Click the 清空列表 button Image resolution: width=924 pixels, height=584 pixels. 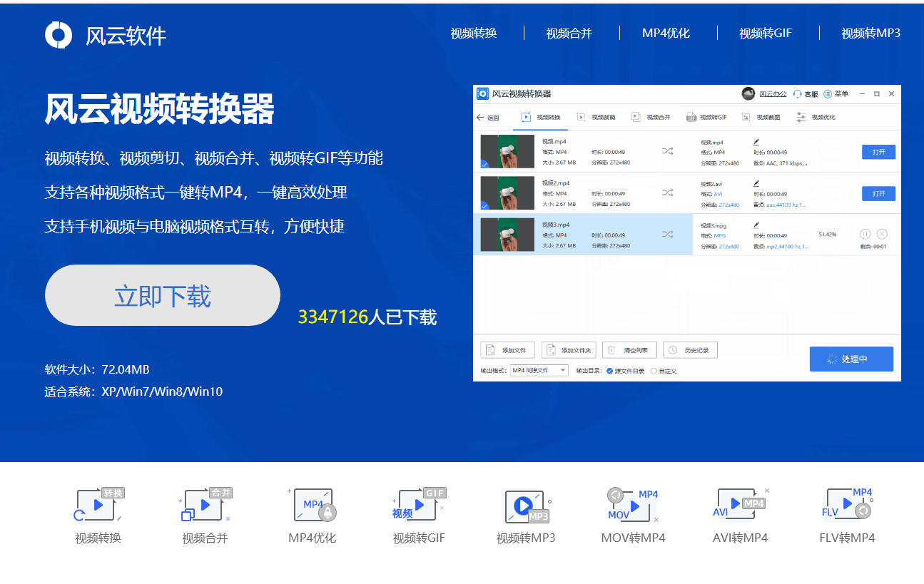[629, 350]
